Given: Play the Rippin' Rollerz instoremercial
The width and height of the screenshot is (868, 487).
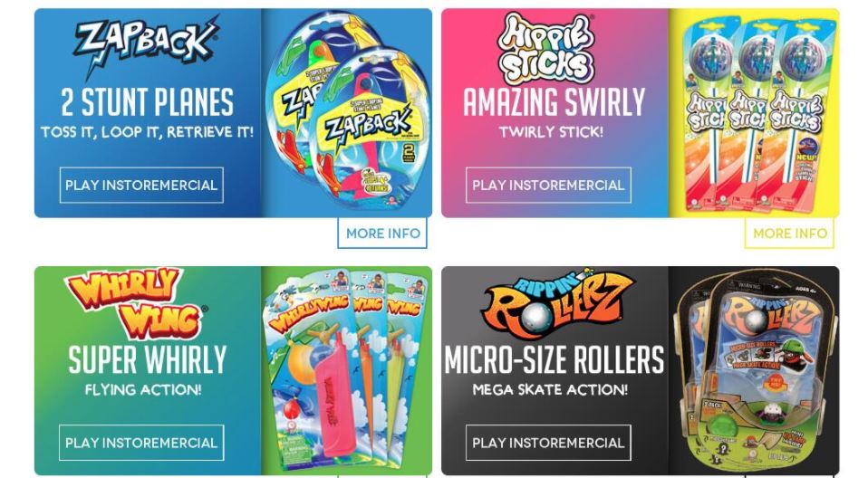Looking at the screenshot, I should 548,443.
